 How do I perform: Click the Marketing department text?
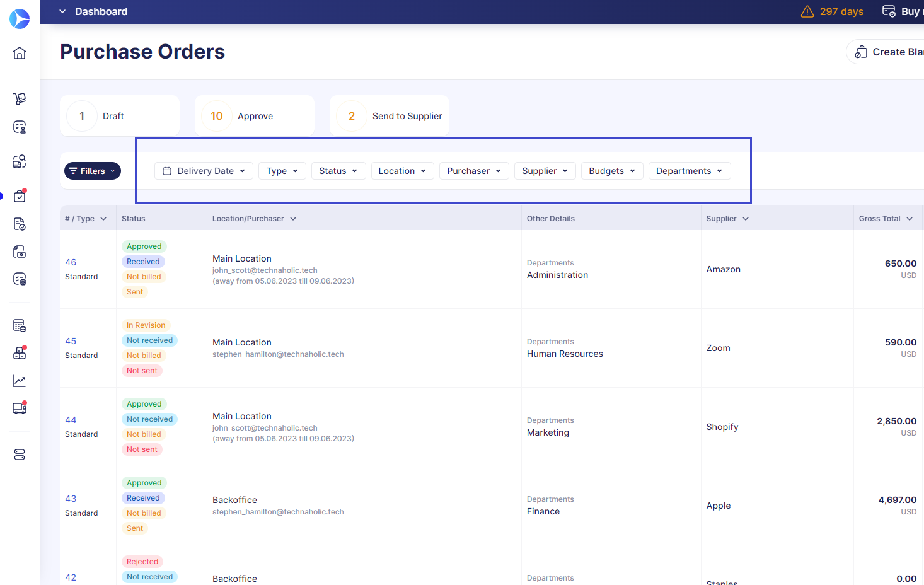click(548, 432)
